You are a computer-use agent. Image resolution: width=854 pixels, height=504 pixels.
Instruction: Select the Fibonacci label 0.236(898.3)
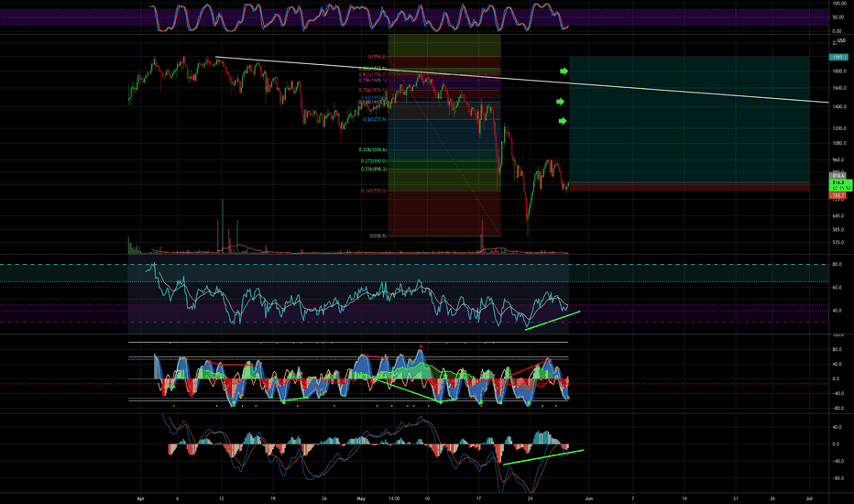[374, 169]
